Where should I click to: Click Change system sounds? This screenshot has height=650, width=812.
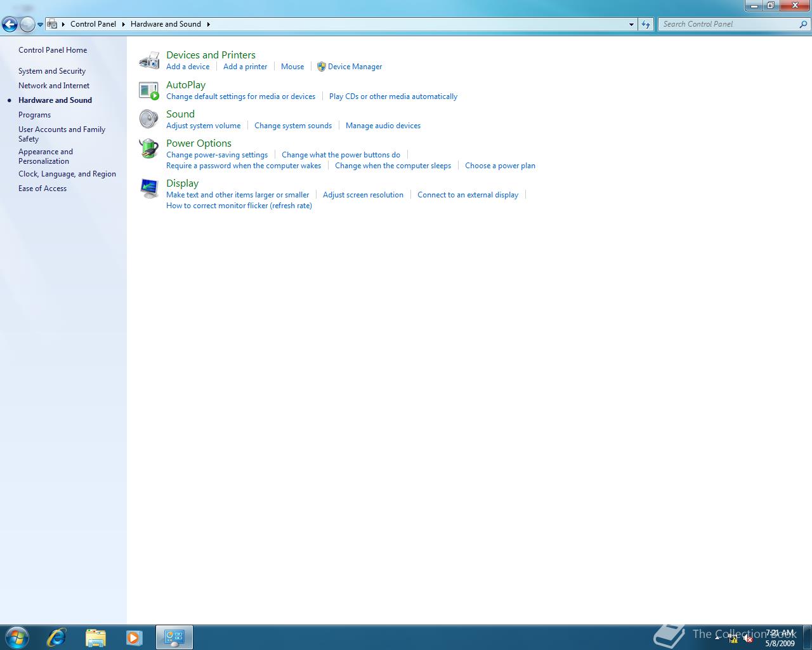click(293, 126)
